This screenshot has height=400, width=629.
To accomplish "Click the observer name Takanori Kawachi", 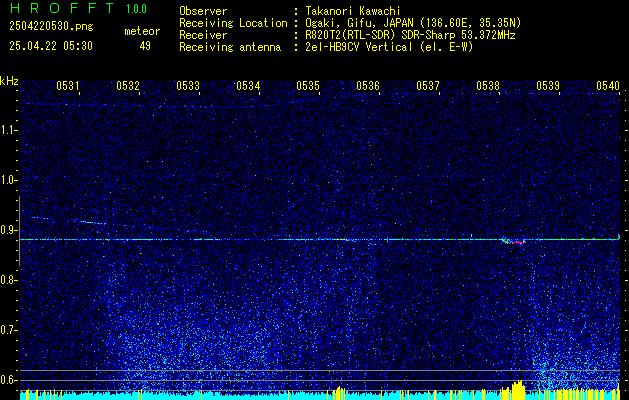I will pos(353,12).
